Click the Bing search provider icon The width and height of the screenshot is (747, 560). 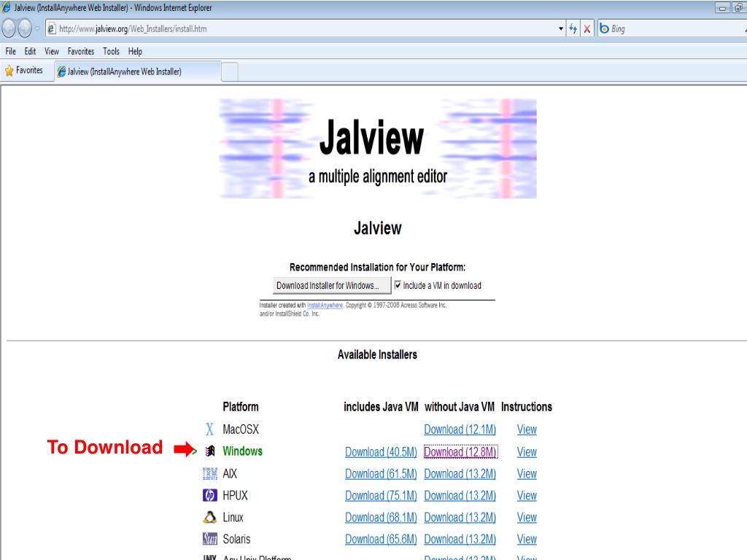click(x=604, y=28)
